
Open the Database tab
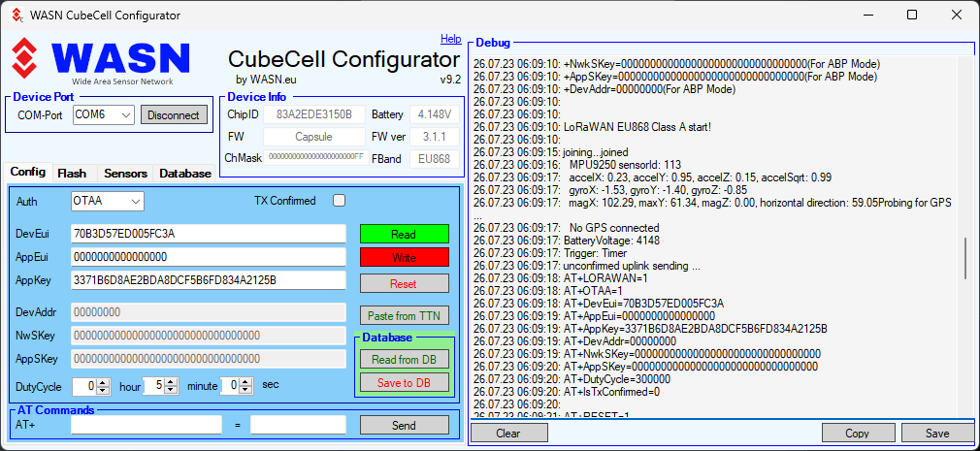coord(185,174)
